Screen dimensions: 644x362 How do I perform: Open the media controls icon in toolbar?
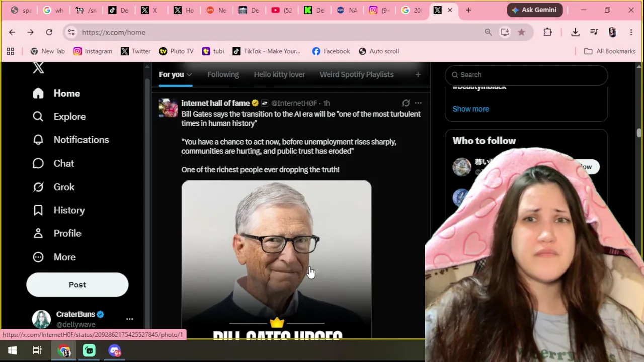point(594,32)
